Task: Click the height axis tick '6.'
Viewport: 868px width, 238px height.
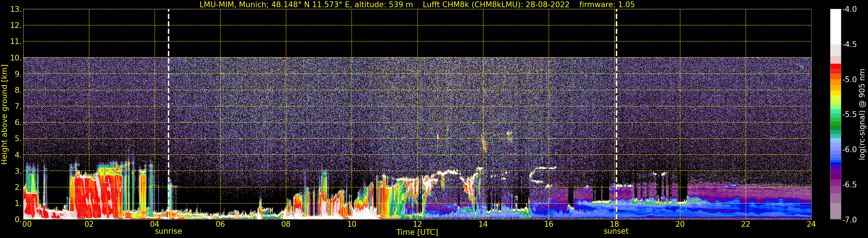Action: pyautogui.click(x=18, y=123)
